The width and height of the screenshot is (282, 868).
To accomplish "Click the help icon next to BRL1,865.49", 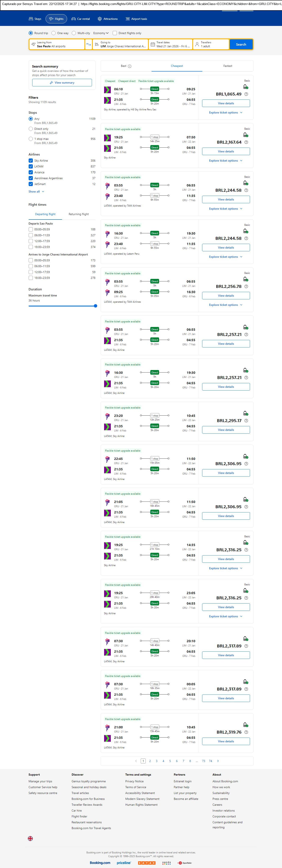I will click(x=246, y=94).
